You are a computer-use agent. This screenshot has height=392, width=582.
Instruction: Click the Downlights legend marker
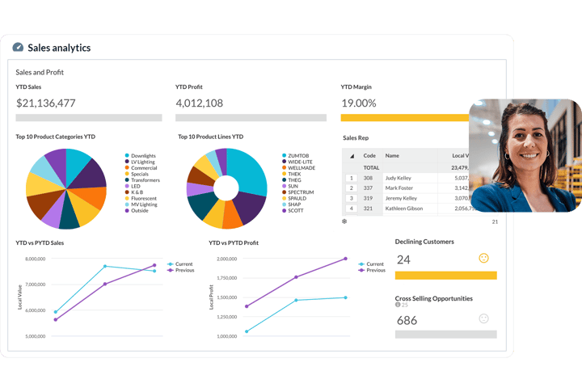tap(127, 155)
